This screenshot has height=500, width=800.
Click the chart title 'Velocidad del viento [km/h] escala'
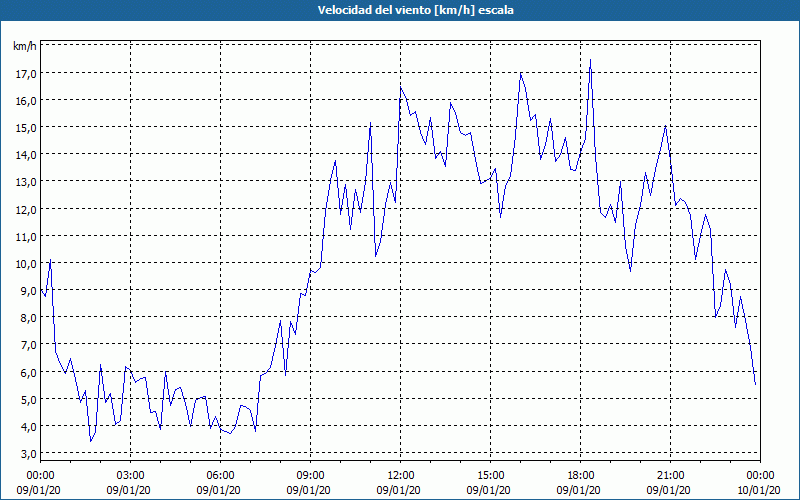click(415, 10)
